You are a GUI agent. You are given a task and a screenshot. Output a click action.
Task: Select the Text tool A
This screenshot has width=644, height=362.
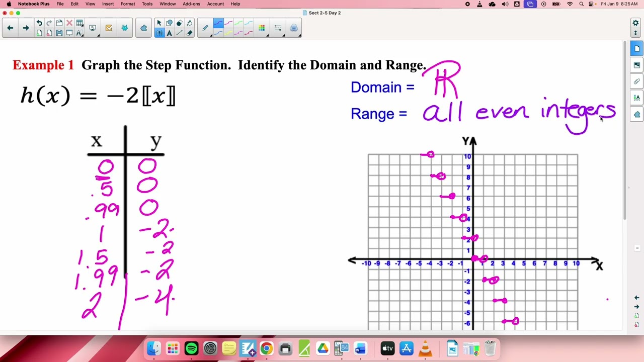(x=169, y=33)
